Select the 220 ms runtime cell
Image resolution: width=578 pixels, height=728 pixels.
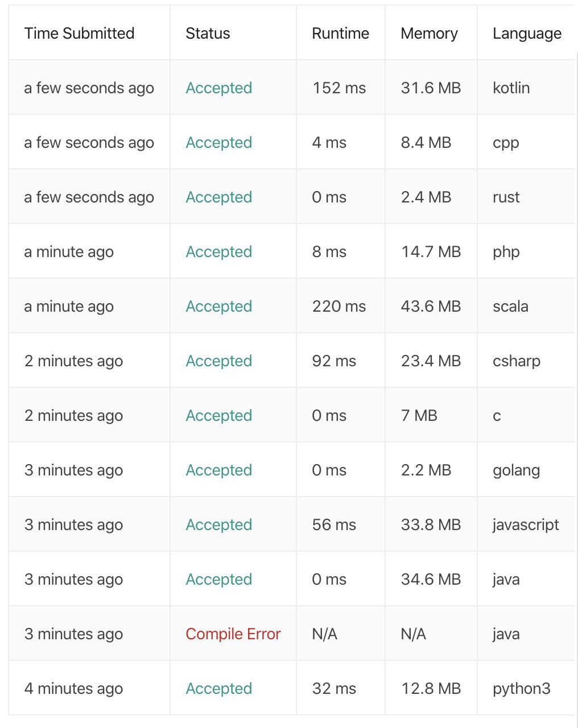pos(339,307)
